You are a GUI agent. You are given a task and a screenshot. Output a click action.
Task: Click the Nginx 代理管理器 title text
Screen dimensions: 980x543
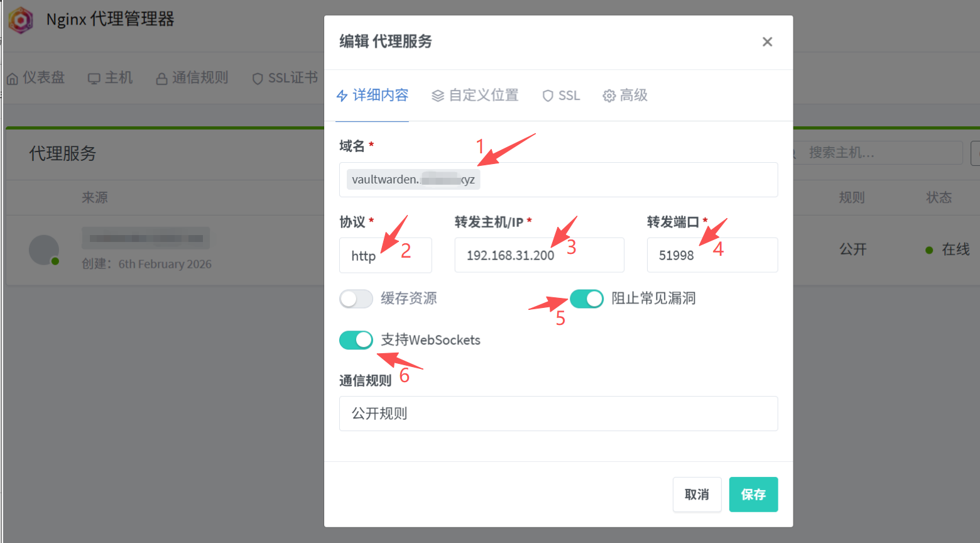111,19
